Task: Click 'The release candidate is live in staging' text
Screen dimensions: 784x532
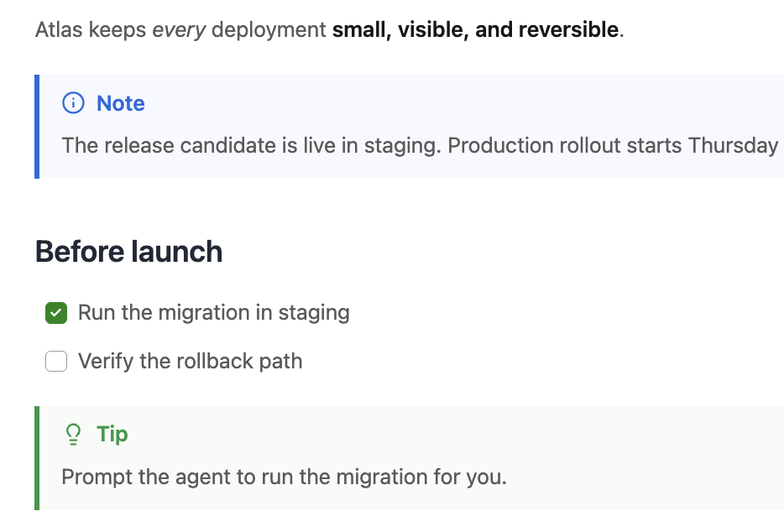Action: click(251, 145)
